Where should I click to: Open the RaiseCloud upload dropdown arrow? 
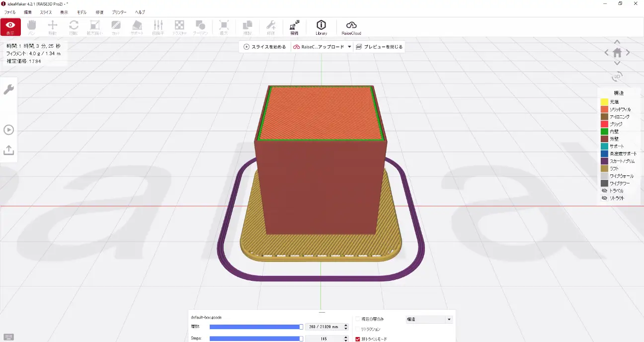click(349, 47)
